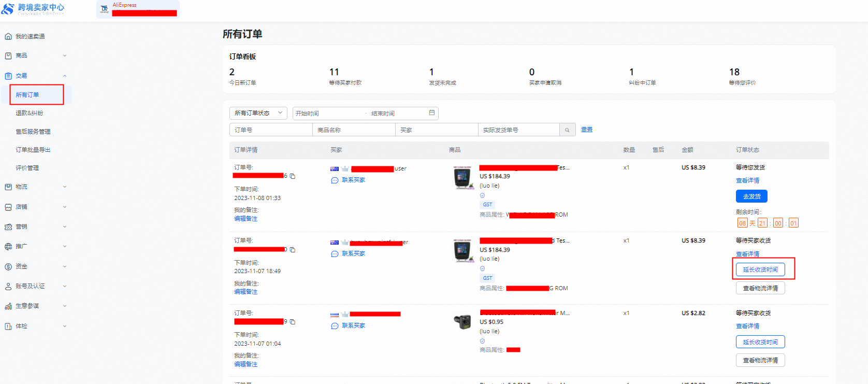
Task: Click the chat icon beside third 联系买家
Action: pyautogui.click(x=335, y=326)
